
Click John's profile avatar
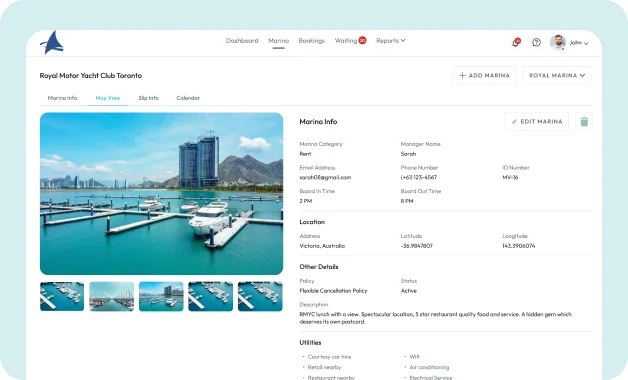558,42
